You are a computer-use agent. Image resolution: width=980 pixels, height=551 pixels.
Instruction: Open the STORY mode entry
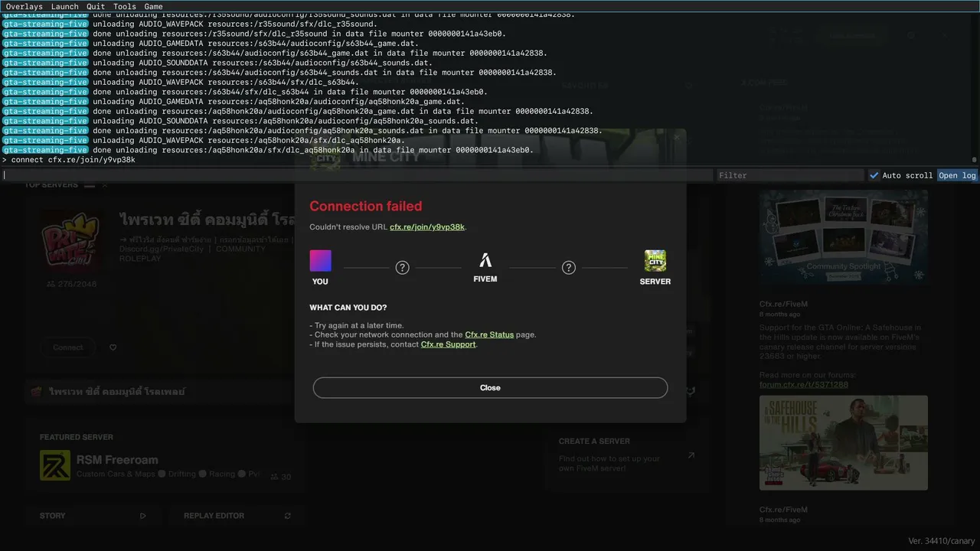pyautogui.click(x=93, y=516)
